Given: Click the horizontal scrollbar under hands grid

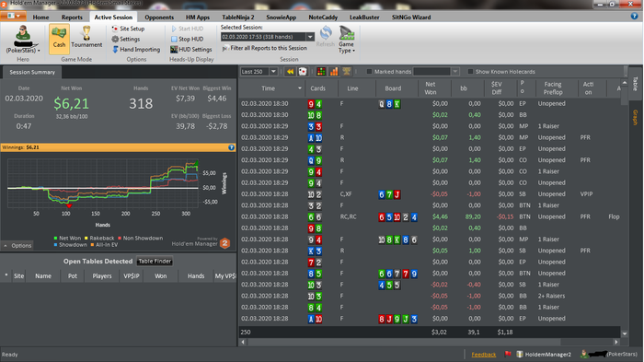Looking at the screenshot, I should (x=430, y=342).
